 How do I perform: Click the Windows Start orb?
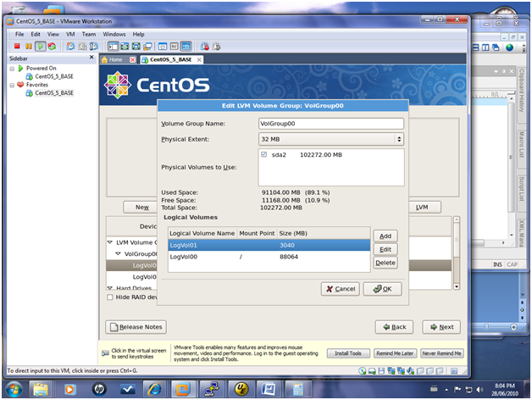pyautogui.click(x=14, y=390)
